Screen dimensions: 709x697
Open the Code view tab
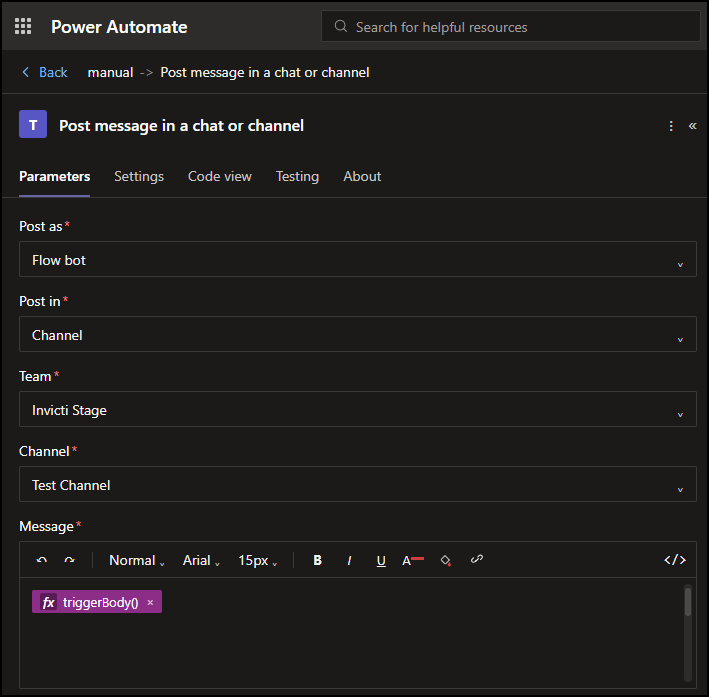coord(220,176)
